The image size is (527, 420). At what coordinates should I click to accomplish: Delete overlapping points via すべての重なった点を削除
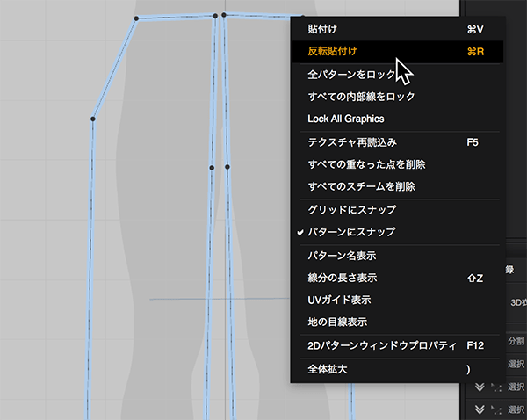click(366, 164)
